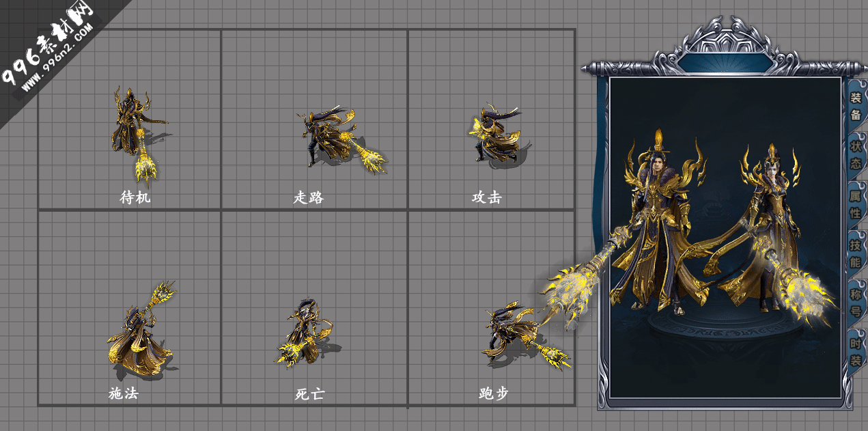Click the 死亡 label
This screenshot has width=868, height=431.
point(310,394)
